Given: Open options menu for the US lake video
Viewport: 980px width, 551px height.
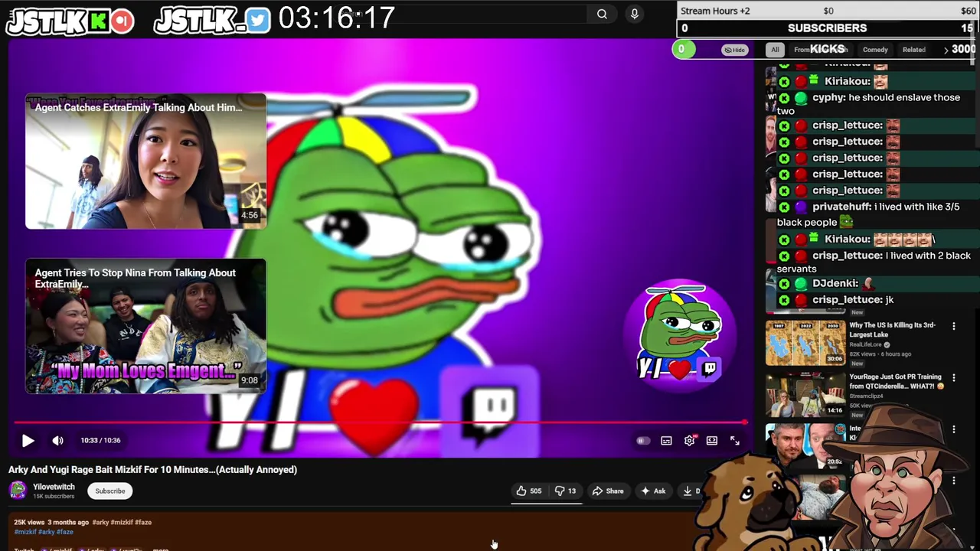Looking at the screenshot, I should 954,327.
